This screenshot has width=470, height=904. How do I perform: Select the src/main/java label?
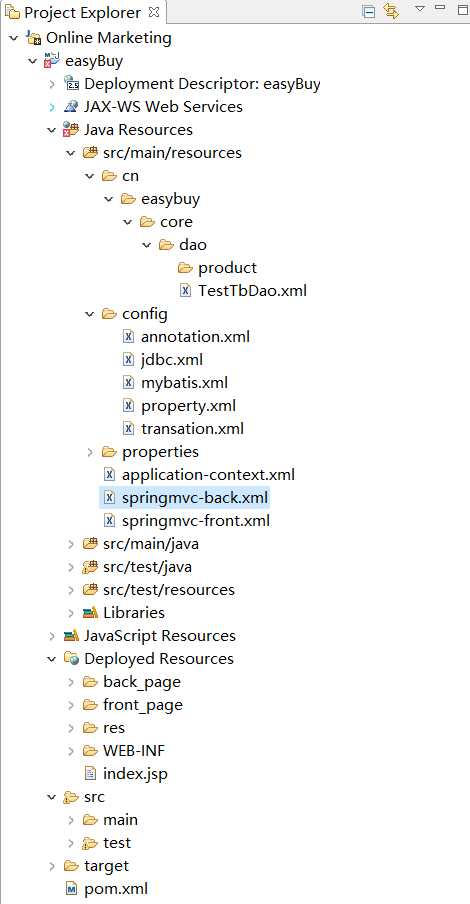(x=151, y=544)
